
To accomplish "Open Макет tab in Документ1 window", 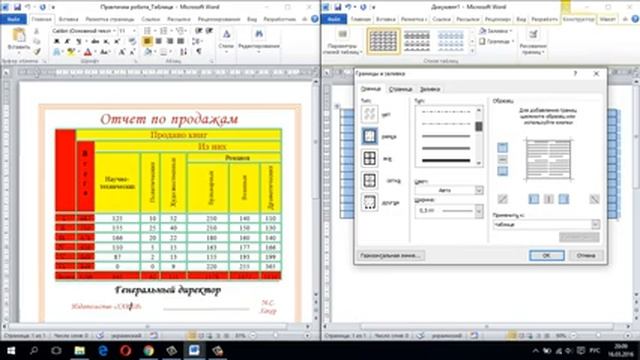I will tap(607, 19).
